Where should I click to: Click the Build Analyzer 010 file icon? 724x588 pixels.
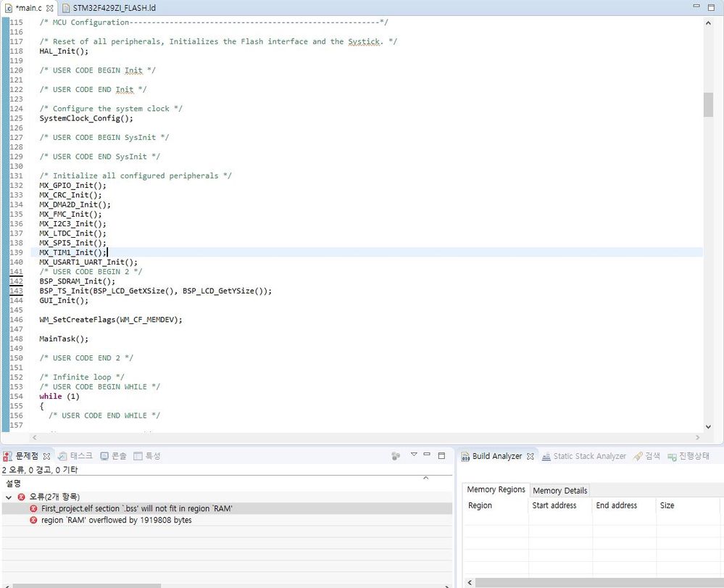(465, 456)
